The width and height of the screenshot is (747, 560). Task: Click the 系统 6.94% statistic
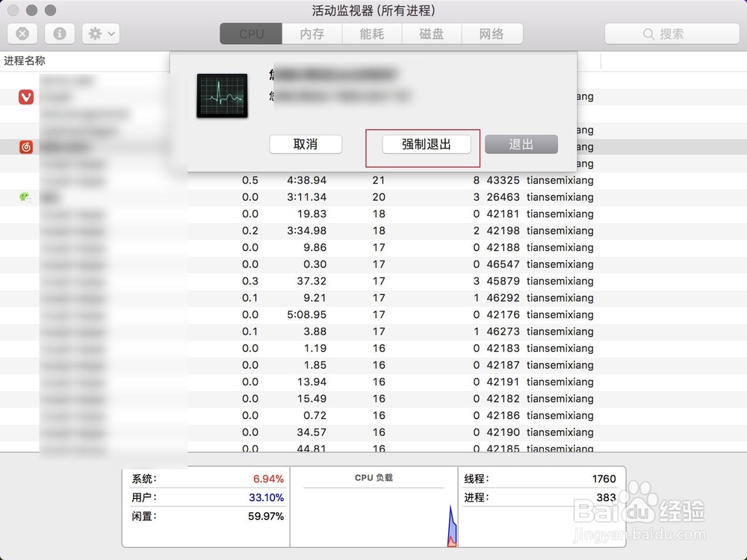207,479
